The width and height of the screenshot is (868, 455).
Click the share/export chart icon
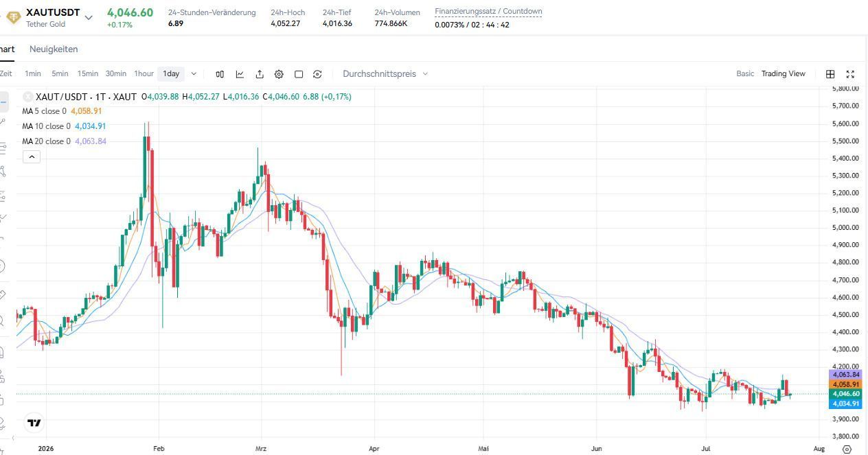pos(260,74)
